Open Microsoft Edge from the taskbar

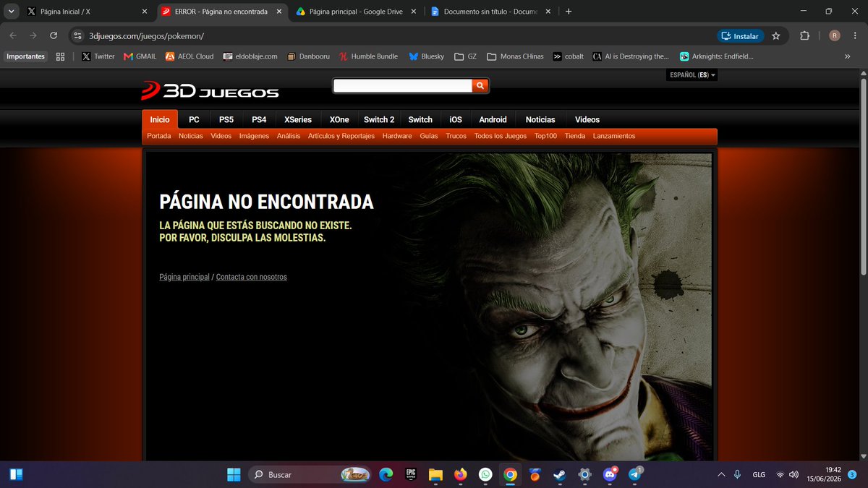point(386,474)
